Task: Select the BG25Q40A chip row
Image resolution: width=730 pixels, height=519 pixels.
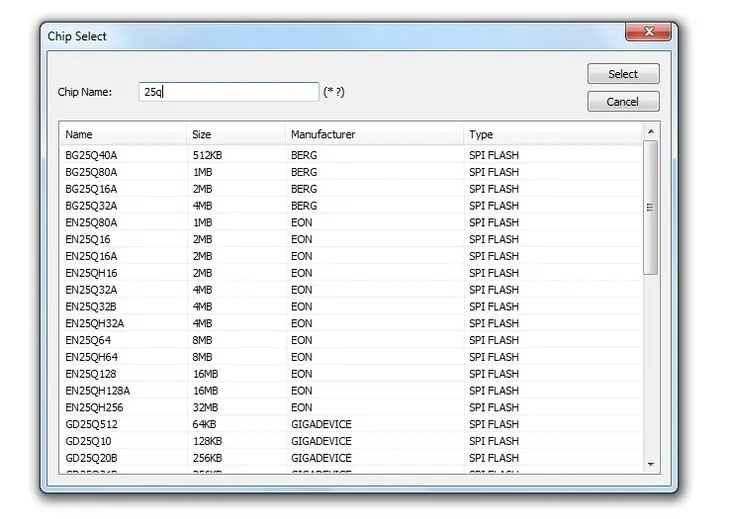Action: click(351, 155)
